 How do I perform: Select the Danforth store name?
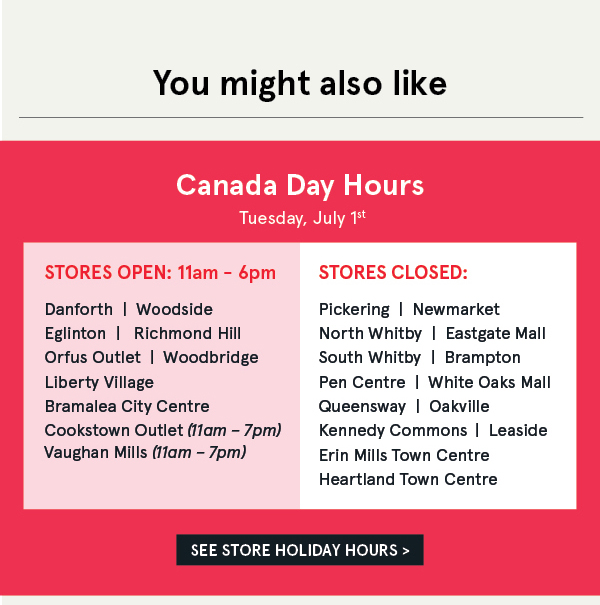[79, 309]
